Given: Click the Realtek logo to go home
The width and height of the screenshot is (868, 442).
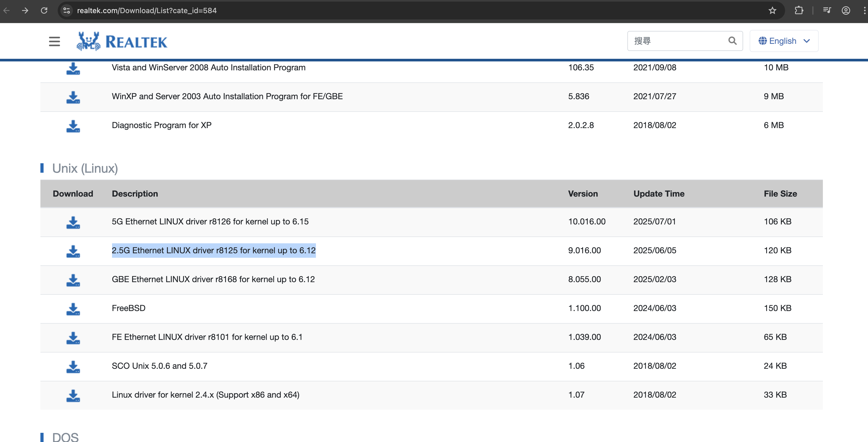Looking at the screenshot, I should click(x=122, y=41).
